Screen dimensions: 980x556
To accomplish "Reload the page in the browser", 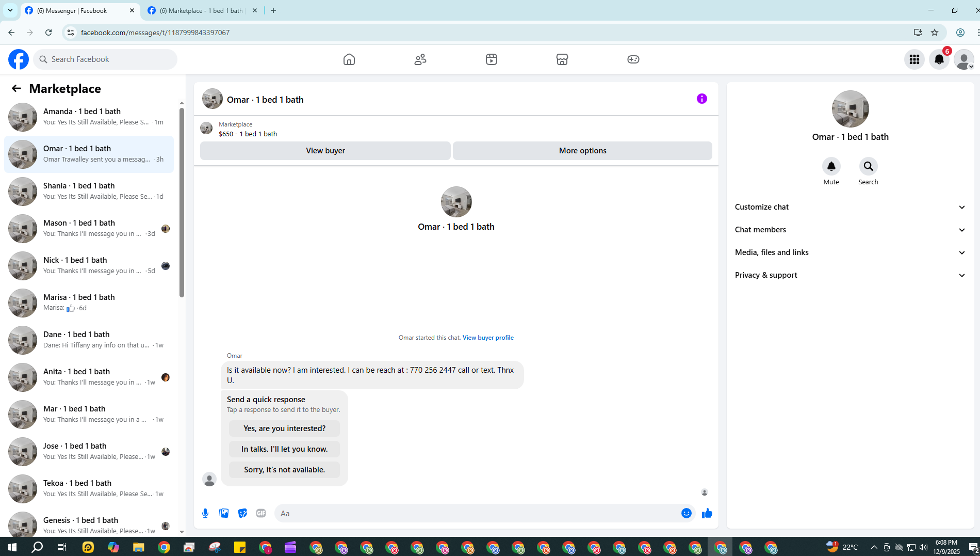I will pos(48,33).
